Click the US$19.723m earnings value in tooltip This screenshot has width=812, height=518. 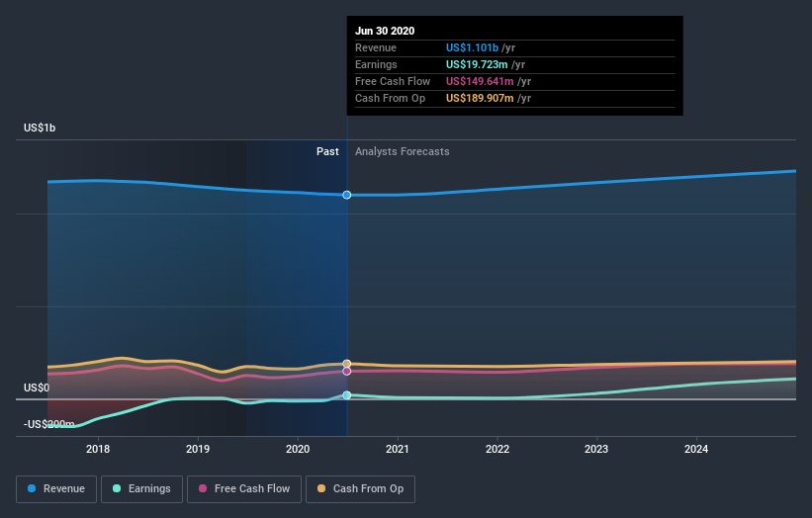click(x=477, y=64)
